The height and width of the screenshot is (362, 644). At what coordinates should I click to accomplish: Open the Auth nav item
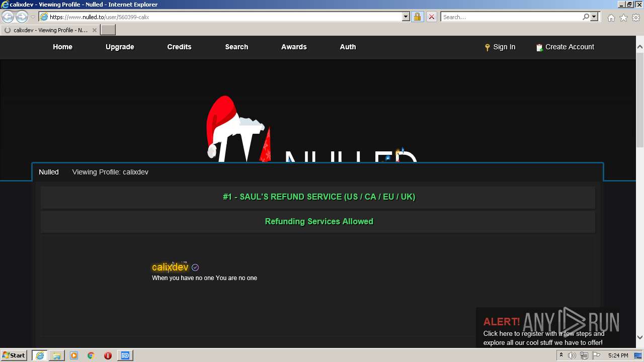(348, 47)
